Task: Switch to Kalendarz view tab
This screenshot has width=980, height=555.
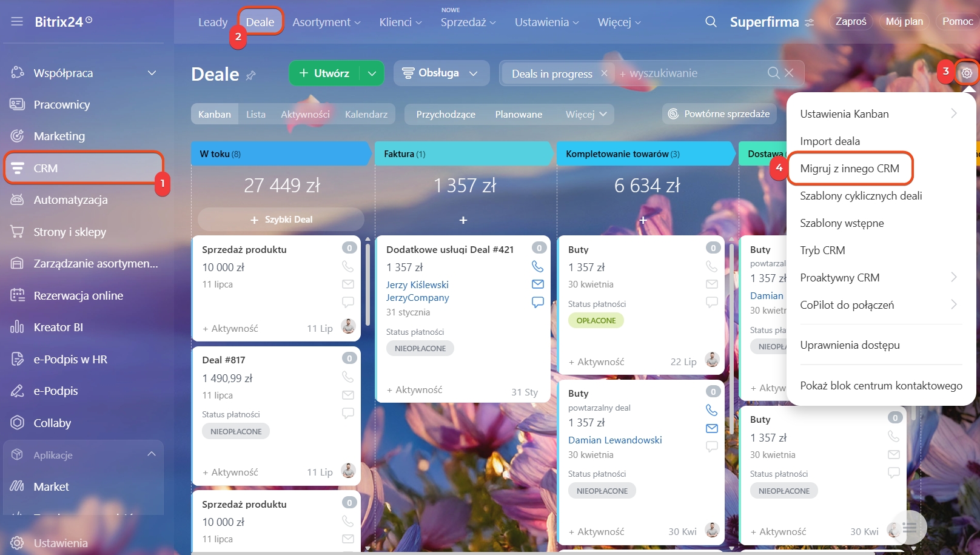Action: click(366, 114)
